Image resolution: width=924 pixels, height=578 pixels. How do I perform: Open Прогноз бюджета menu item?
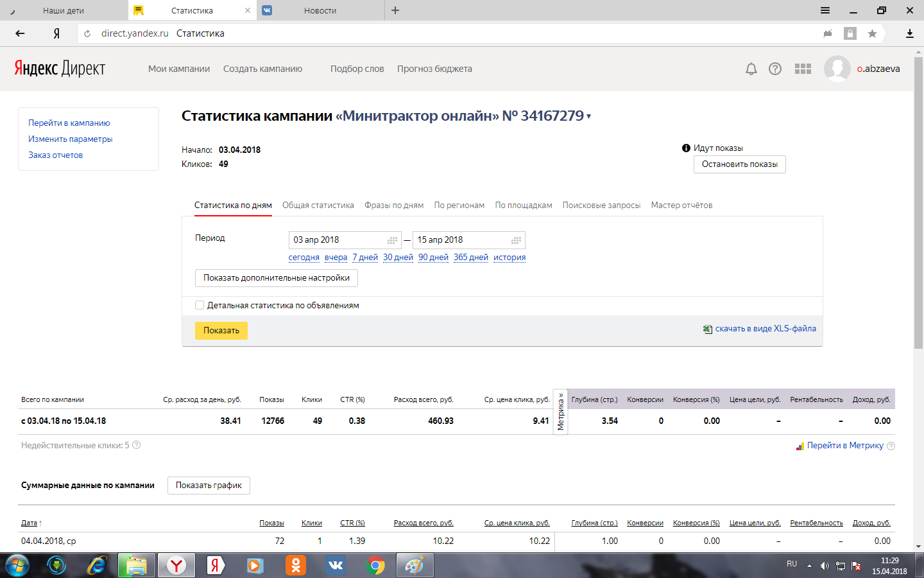[x=434, y=69]
